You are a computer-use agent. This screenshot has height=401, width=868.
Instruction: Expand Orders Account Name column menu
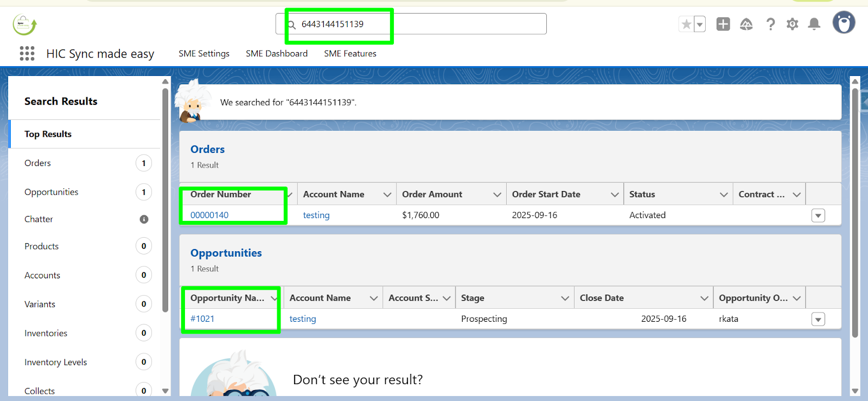387,194
